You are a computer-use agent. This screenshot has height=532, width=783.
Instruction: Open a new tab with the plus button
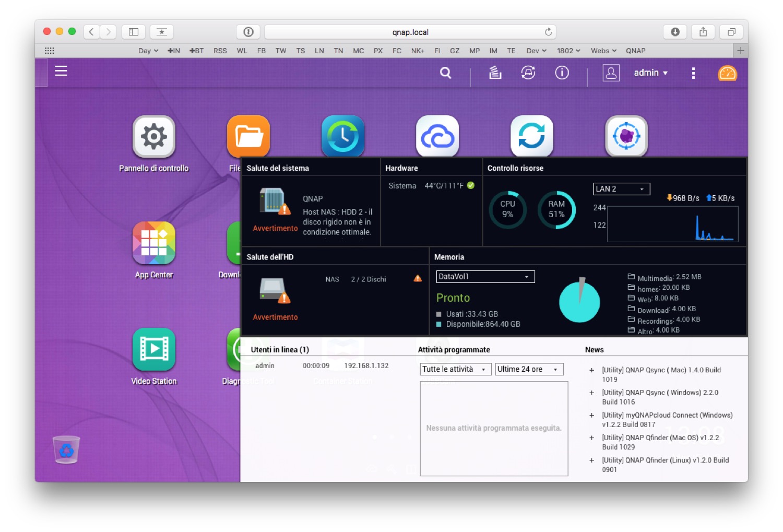click(740, 51)
